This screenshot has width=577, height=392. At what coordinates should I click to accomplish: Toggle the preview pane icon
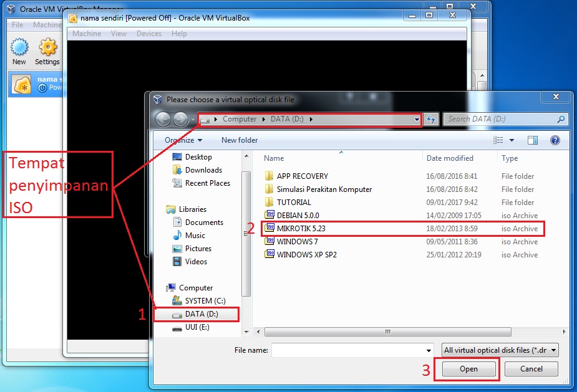click(533, 140)
